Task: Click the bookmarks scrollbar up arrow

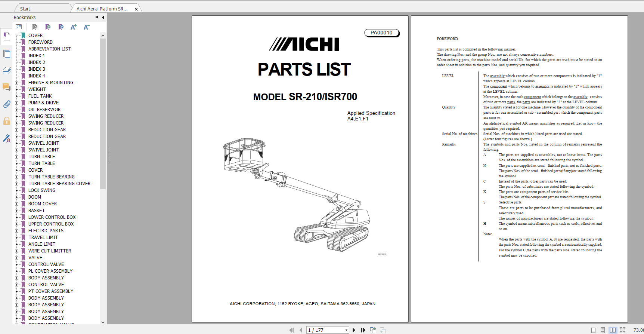Action: coord(103,36)
